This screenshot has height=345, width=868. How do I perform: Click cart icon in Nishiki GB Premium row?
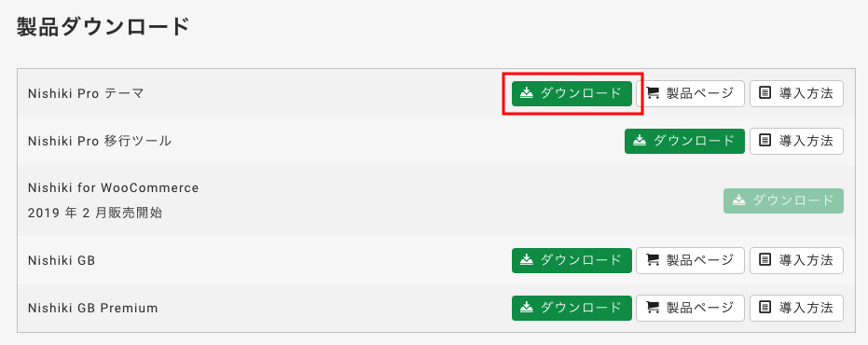click(x=654, y=308)
